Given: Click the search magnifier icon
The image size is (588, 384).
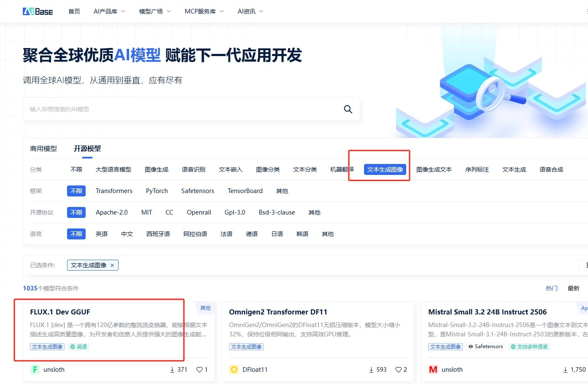Looking at the screenshot, I should [x=348, y=109].
